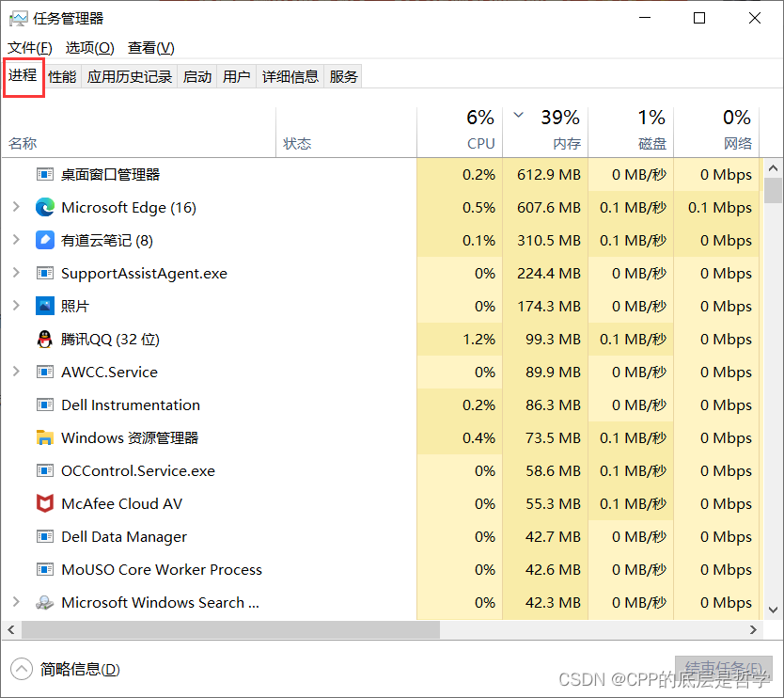
Task: Click the 桌面窗口管理器 process icon
Action: (x=45, y=175)
